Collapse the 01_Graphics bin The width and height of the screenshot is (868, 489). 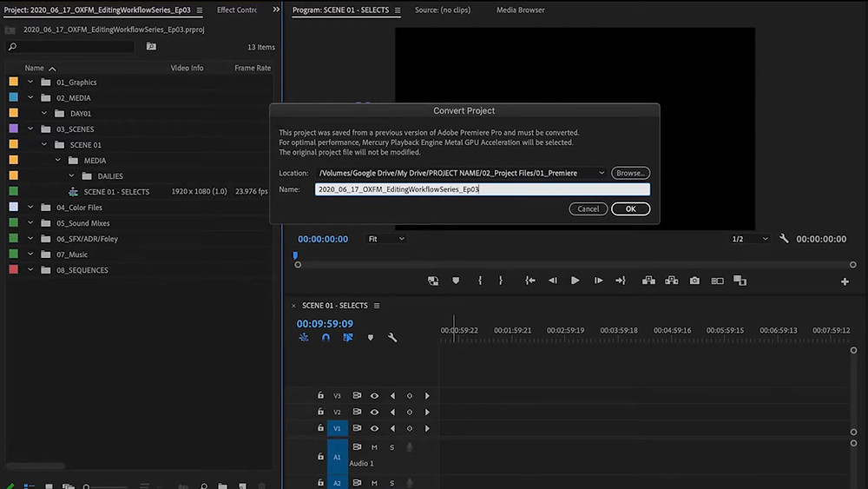pos(30,82)
